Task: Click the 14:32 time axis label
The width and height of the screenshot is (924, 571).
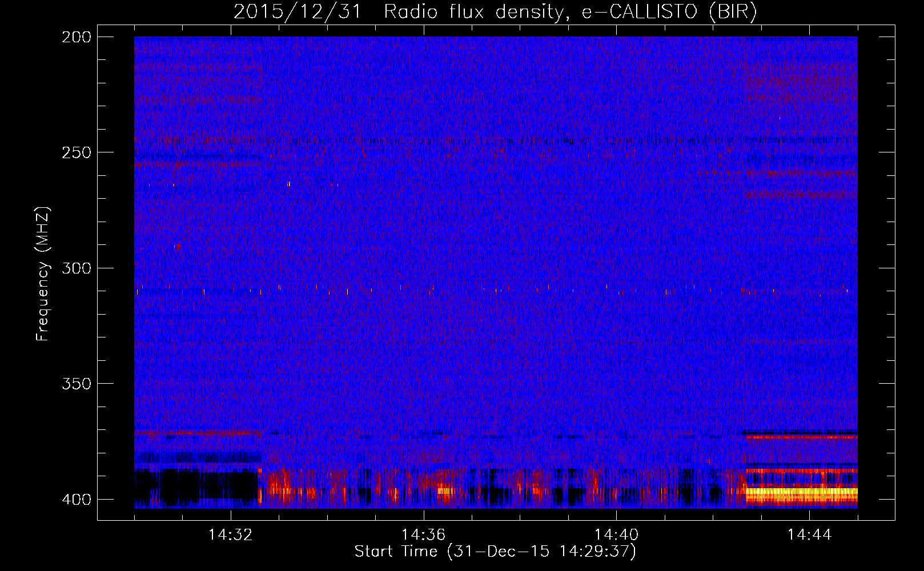Action: coord(231,535)
